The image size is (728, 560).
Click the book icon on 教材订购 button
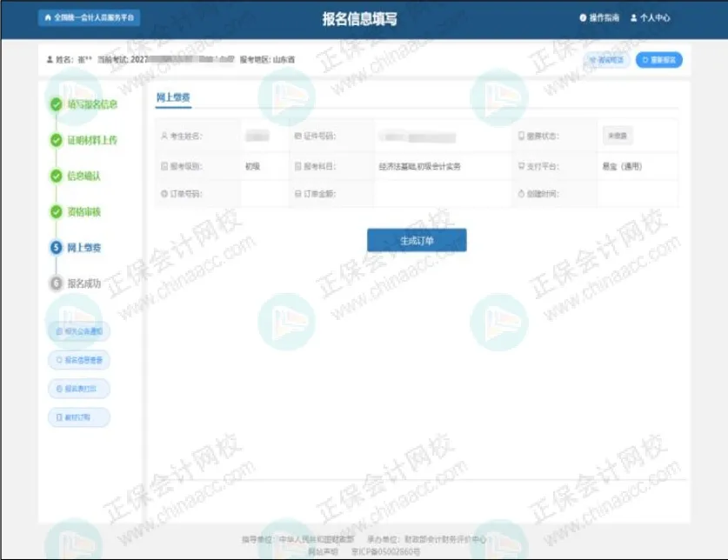tap(58, 417)
